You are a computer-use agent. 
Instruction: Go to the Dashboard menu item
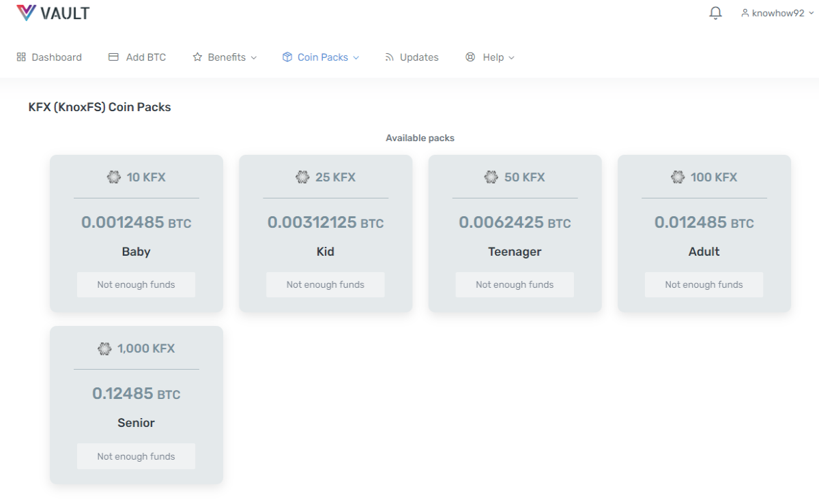point(49,57)
